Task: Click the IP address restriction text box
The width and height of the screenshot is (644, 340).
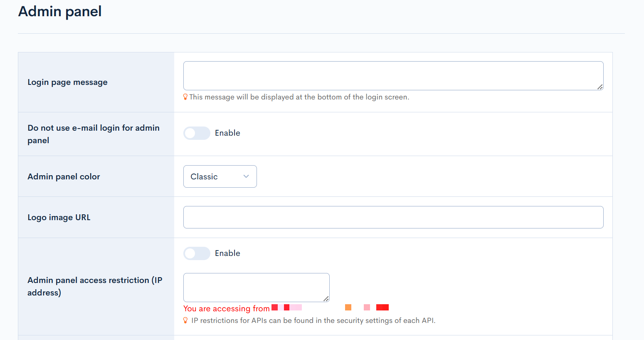Action: click(x=256, y=287)
